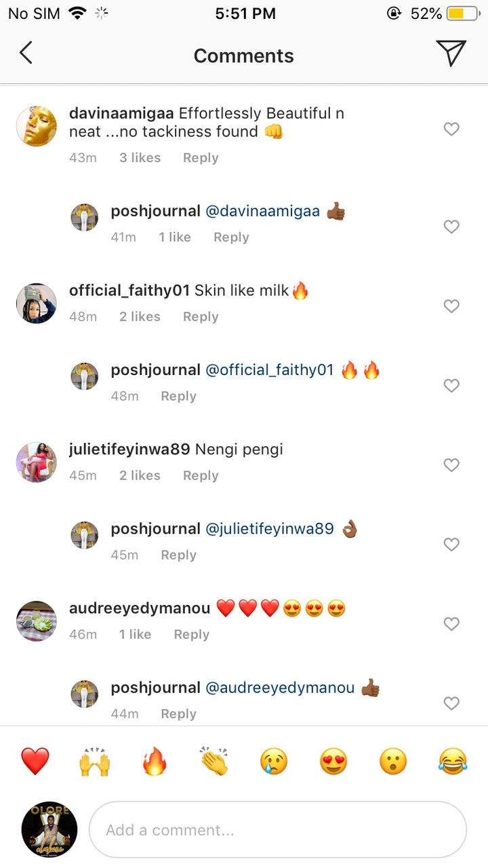Image resolution: width=488 pixels, height=868 pixels.
Task: Go back using the left arrow
Action: coord(26,53)
